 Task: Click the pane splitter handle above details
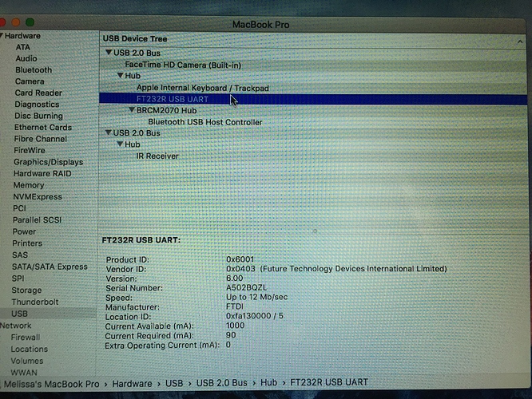coord(315,231)
